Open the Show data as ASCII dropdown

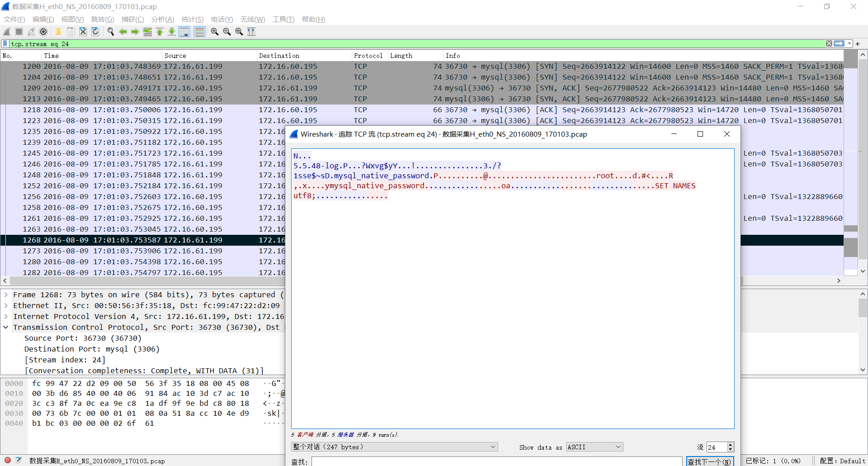pyautogui.click(x=594, y=447)
